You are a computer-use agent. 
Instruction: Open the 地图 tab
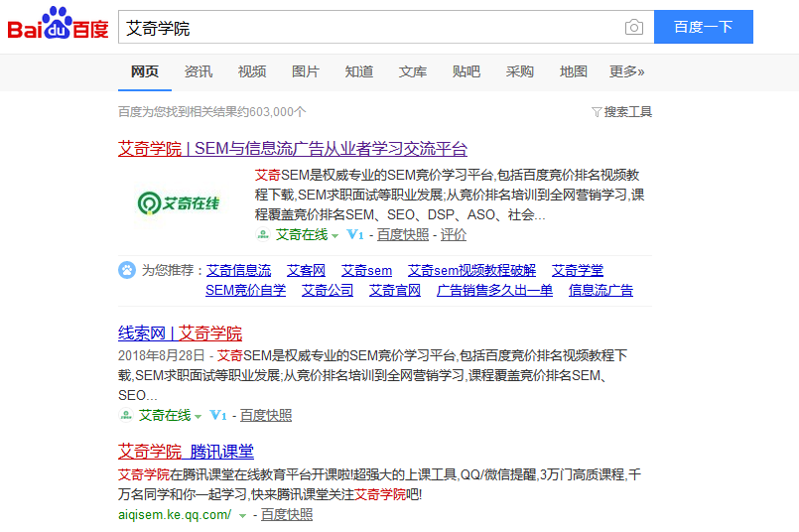pyautogui.click(x=573, y=71)
